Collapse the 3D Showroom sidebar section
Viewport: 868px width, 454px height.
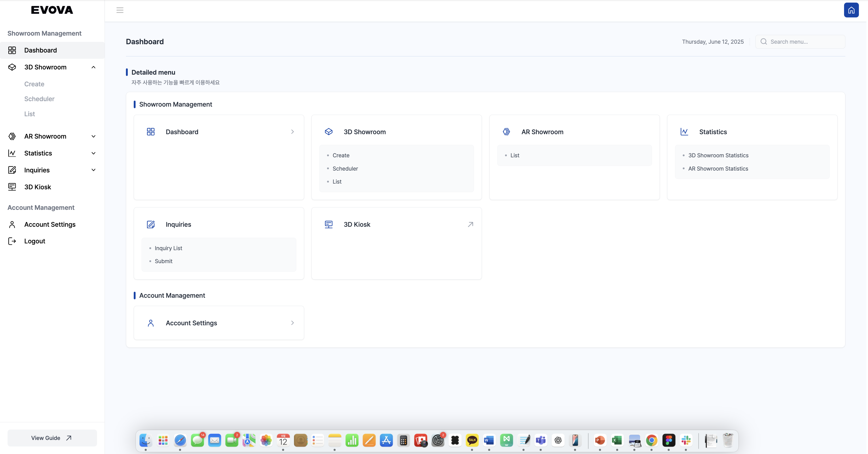point(93,67)
